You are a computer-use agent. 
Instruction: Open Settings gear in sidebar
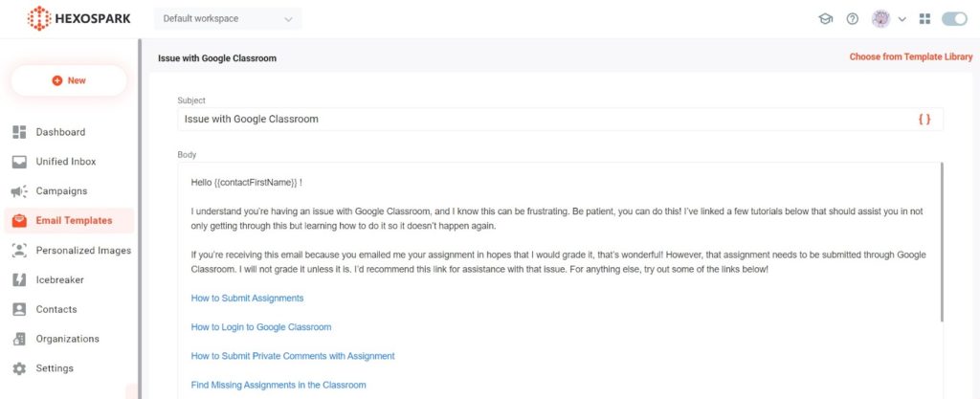pos(19,368)
